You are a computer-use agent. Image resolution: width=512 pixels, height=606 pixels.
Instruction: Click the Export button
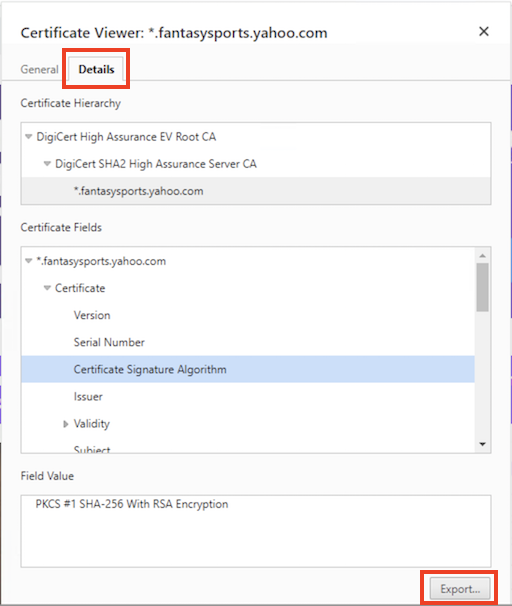pyautogui.click(x=460, y=589)
